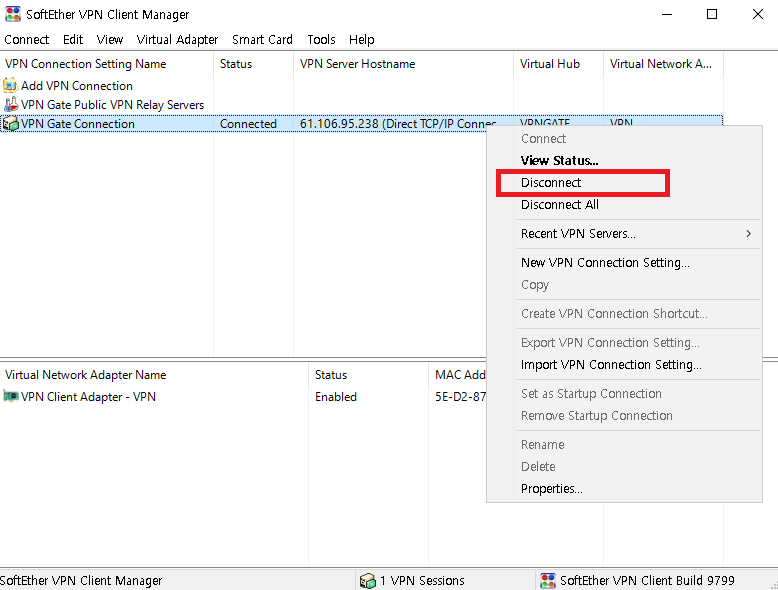
Task: Sort by VPN Connection Setting Name column
Action: point(107,64)
